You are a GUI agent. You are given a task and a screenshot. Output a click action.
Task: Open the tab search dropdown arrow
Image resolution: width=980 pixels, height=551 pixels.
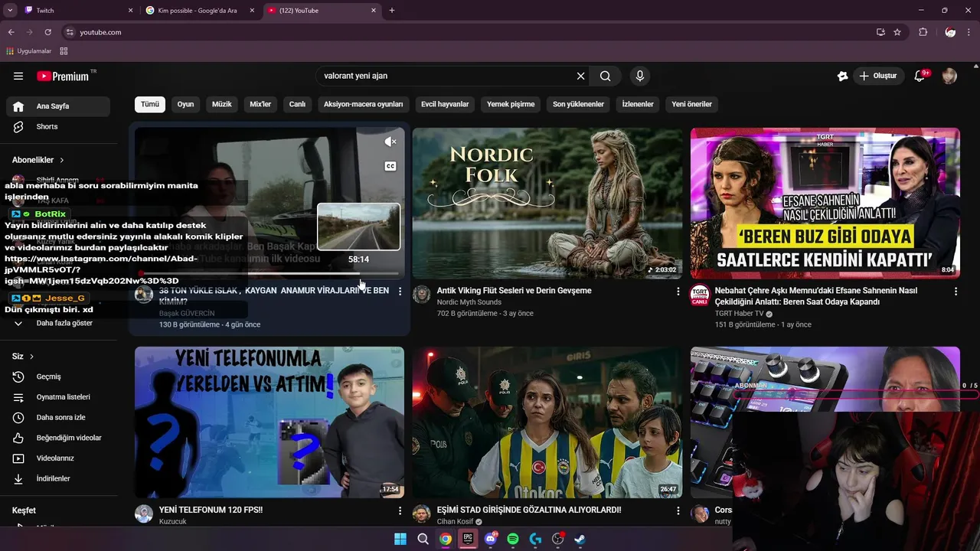point(10,11)
